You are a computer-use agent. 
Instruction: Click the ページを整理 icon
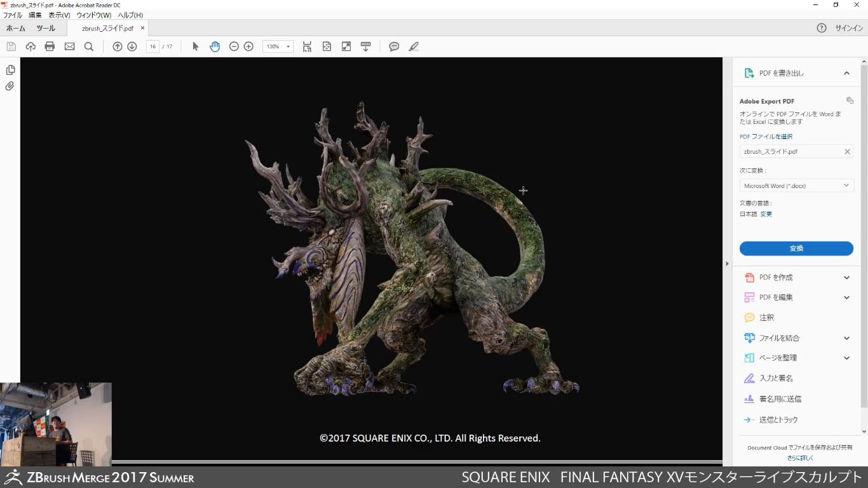(x=749, y=358)
